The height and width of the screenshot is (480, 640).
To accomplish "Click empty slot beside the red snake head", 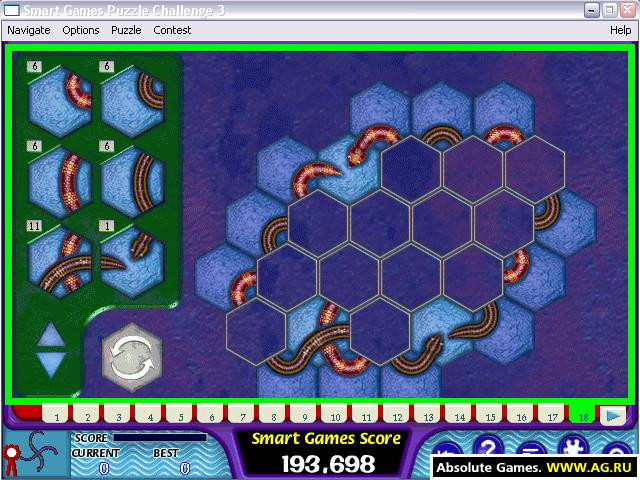I will [x=411, y=169].
